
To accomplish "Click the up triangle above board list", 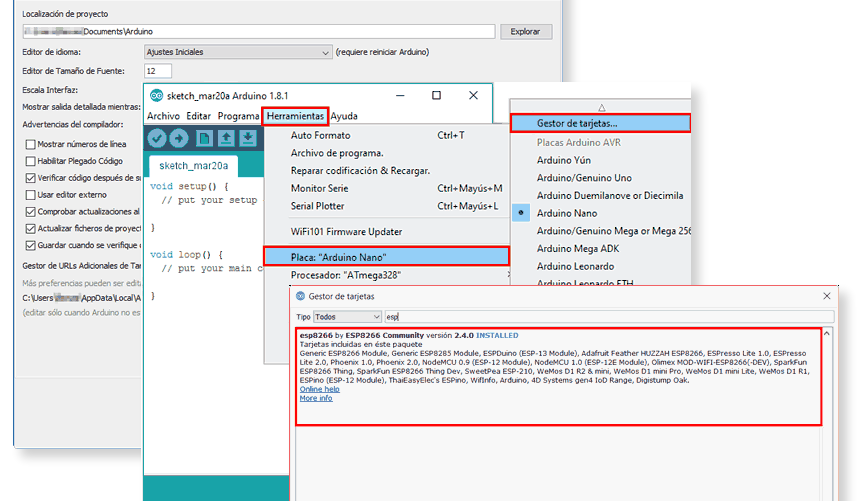I will tap(601, 107).
